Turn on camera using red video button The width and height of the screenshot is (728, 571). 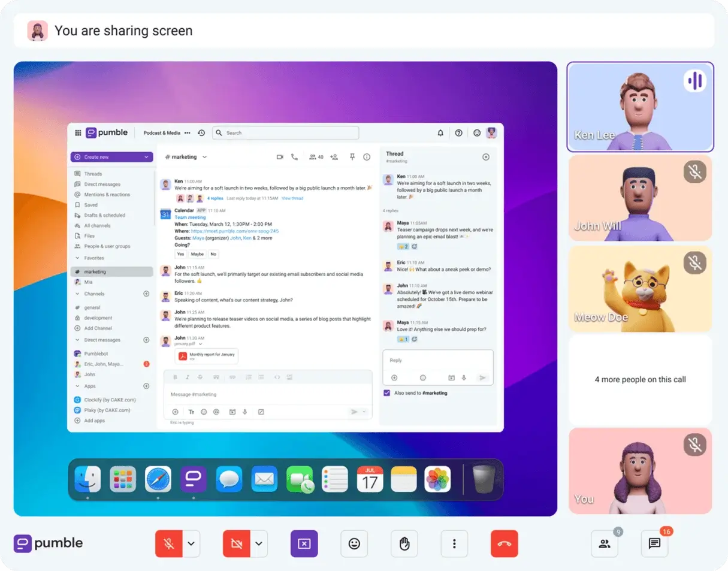236,544
